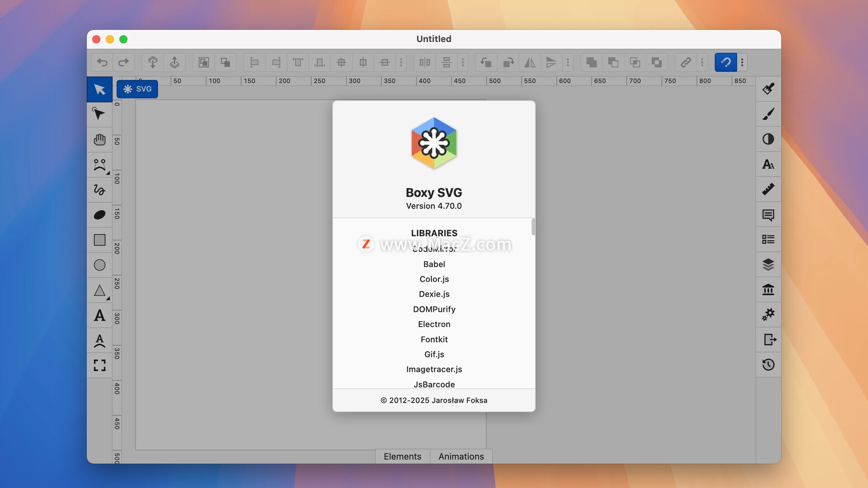Open more align options three-dot menu
This screenshot has width=868, height=488.
pyautogui.click(x=401, y=62)
